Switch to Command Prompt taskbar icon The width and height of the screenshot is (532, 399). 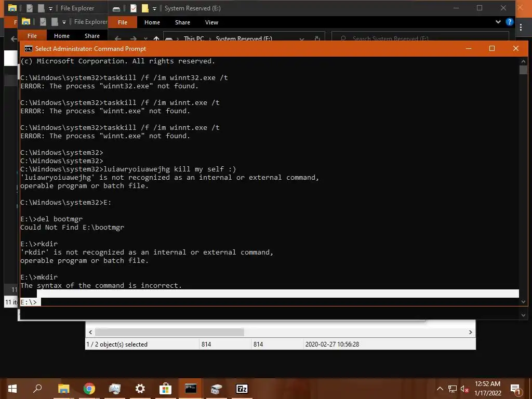pyautogui.click(x=191, y=389)
